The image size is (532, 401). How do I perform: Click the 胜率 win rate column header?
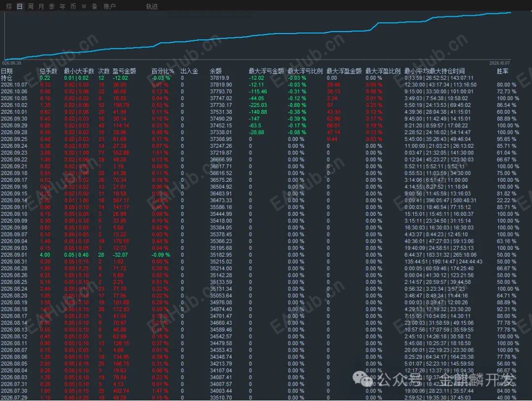coord(502,71)
